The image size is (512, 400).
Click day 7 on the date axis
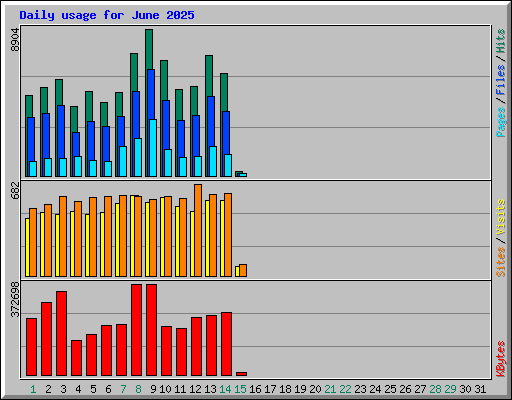[x=123, y=389]
